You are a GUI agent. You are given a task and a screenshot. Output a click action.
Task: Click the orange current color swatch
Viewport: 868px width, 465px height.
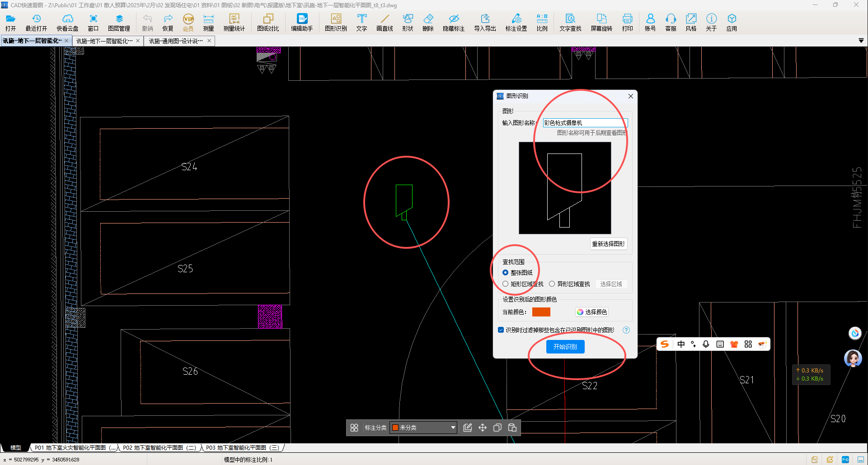click(x=541, y=312)
